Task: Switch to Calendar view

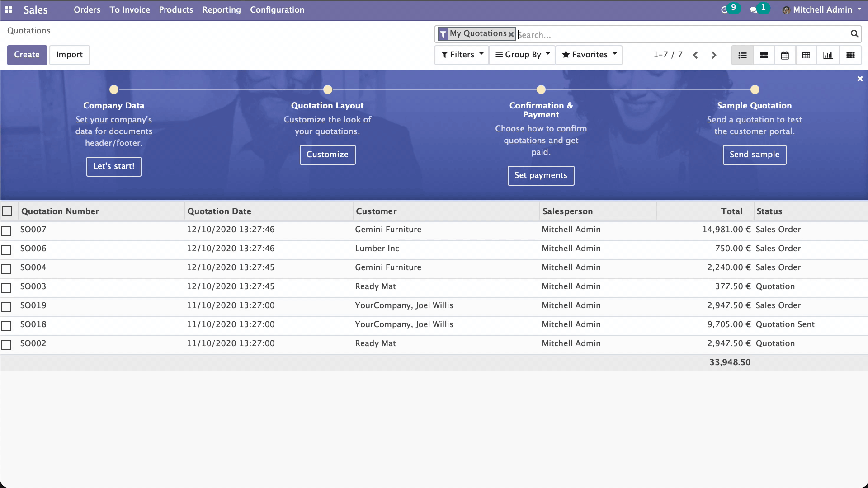Action: (785, 55)
